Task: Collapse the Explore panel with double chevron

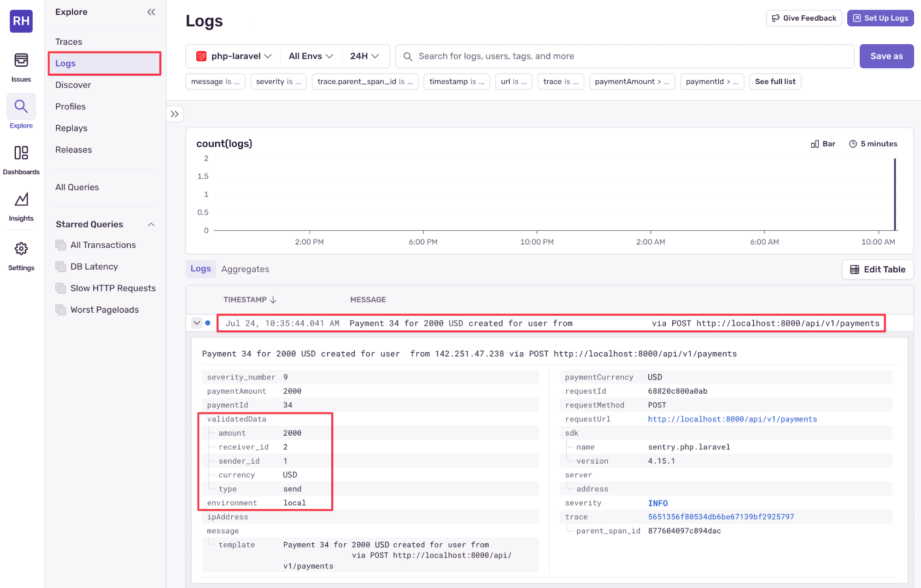Action: pyautogui.click(x=151, y=12)
